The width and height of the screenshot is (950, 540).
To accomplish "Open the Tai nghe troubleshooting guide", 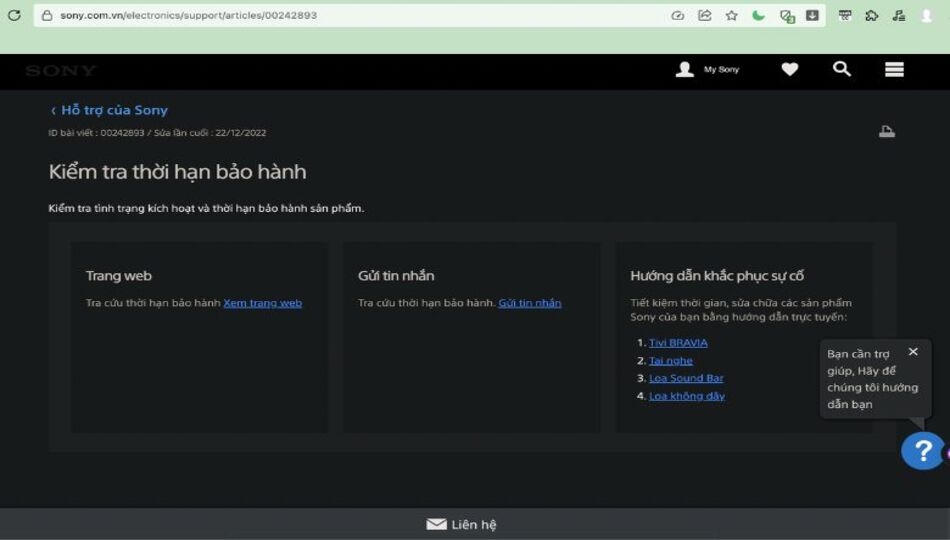I will pos(671,361).
